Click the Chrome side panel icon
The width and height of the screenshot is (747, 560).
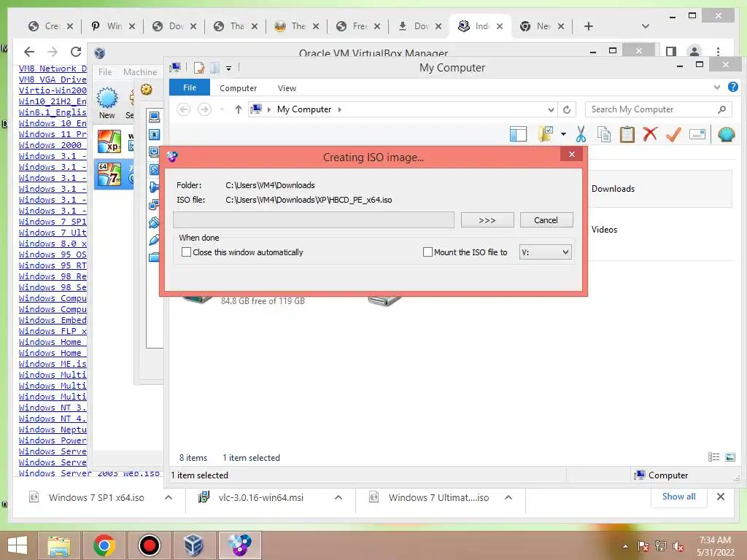coord(671,52)
